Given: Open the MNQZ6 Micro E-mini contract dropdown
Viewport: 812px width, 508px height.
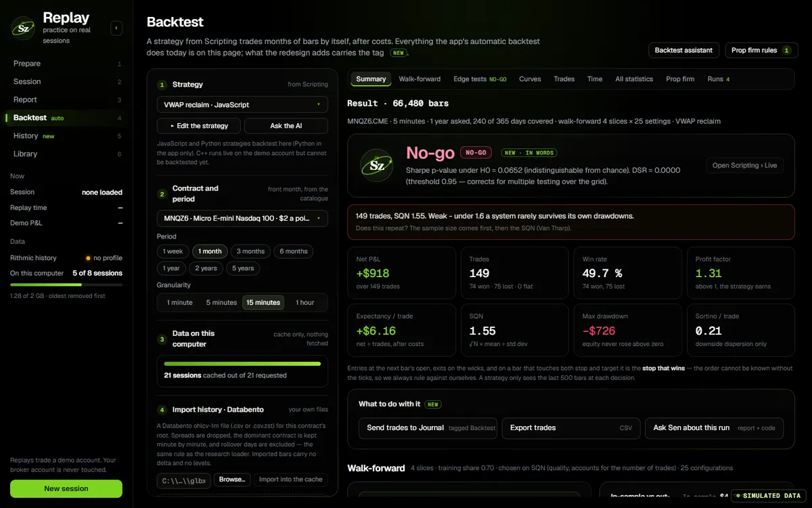Looking at the screenshot, I should coord(242,218).
